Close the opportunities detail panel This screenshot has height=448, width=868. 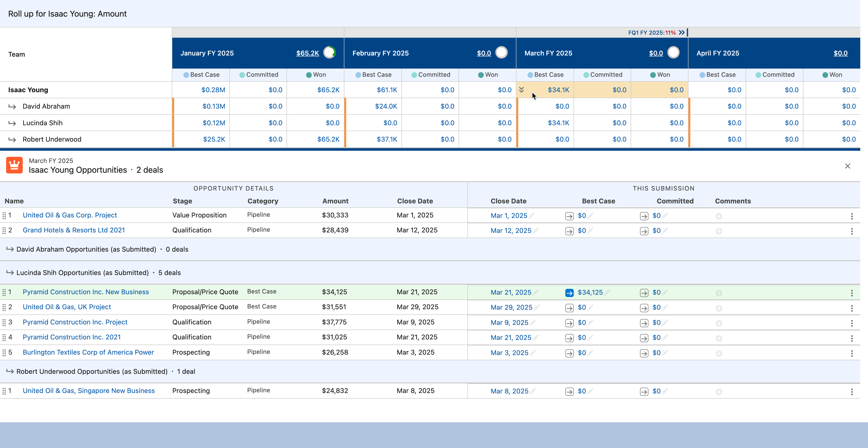click(x=847, y=166)
